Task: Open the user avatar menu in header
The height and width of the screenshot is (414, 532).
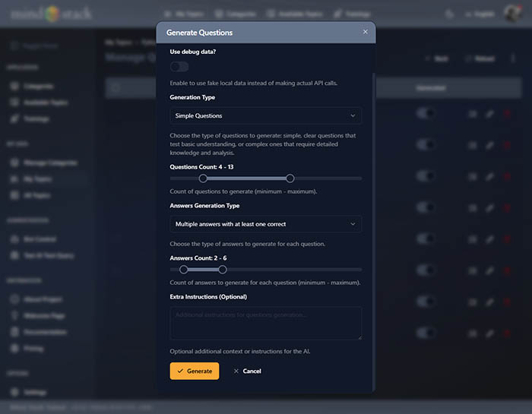Action: pyautogui.click(x=512, y=14)
